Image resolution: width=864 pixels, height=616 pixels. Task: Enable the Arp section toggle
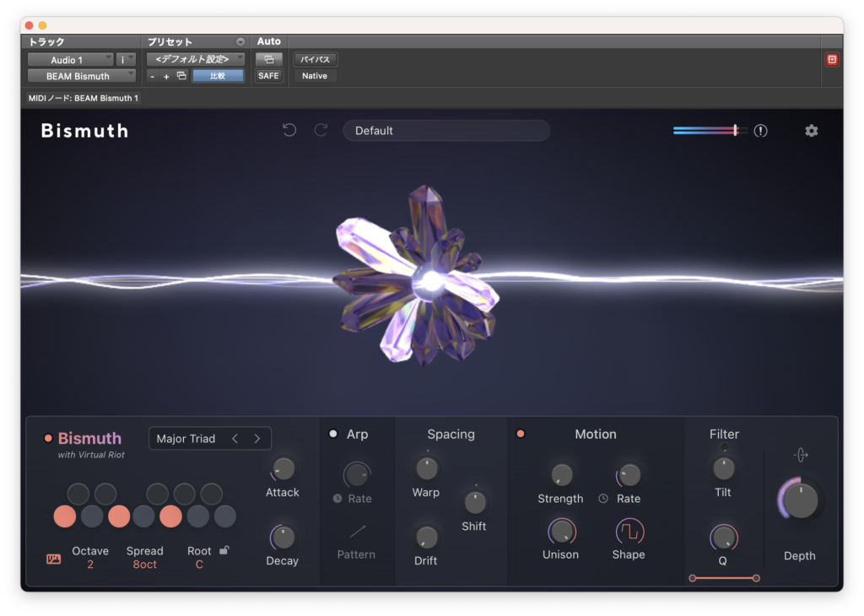click(332, 434)
